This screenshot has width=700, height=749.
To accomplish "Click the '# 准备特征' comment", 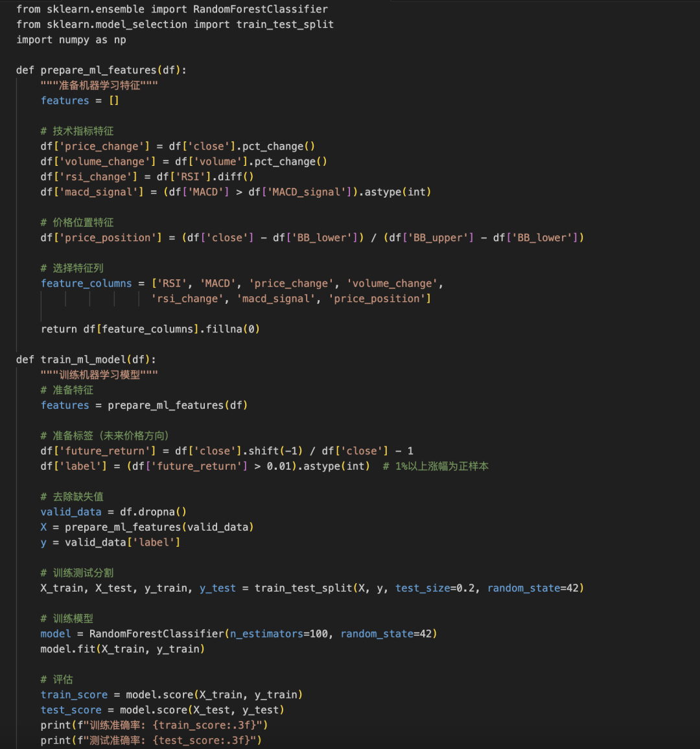I will pos(67,390).
